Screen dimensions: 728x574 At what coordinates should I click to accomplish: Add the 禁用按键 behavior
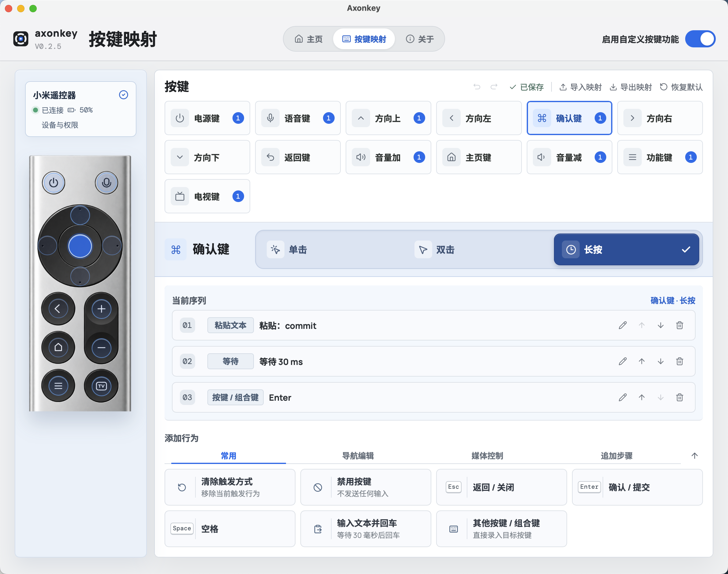coord(366,487)
